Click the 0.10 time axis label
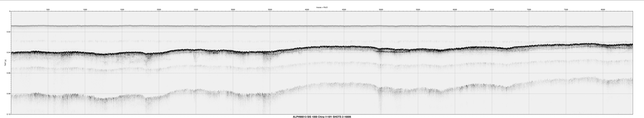This screenshot has width=644, height=118. pos(8,114)
